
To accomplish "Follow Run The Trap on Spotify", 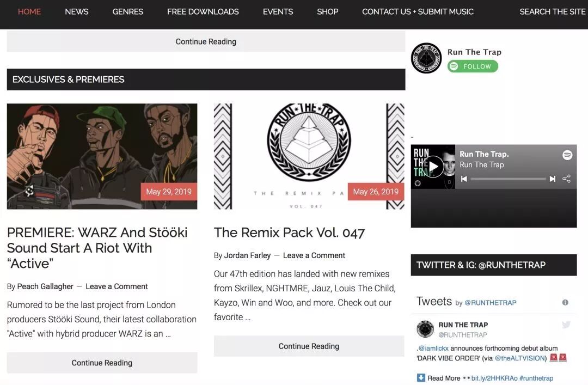I will tap(473, 66).
